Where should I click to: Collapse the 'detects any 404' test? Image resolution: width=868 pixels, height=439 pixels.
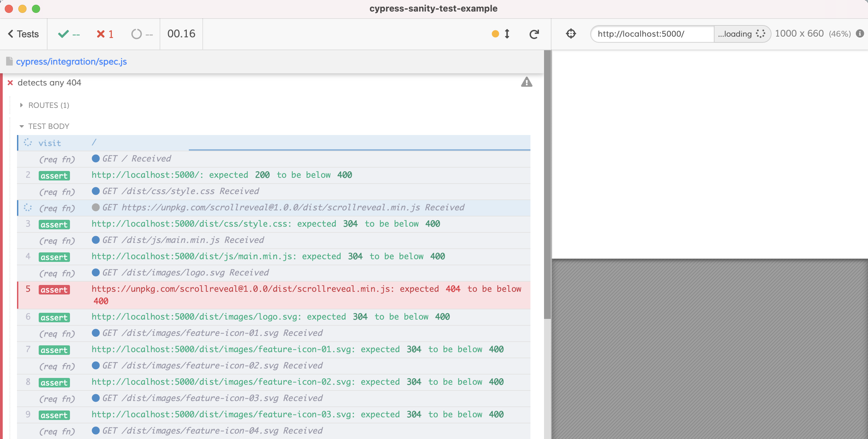point(49,82)
